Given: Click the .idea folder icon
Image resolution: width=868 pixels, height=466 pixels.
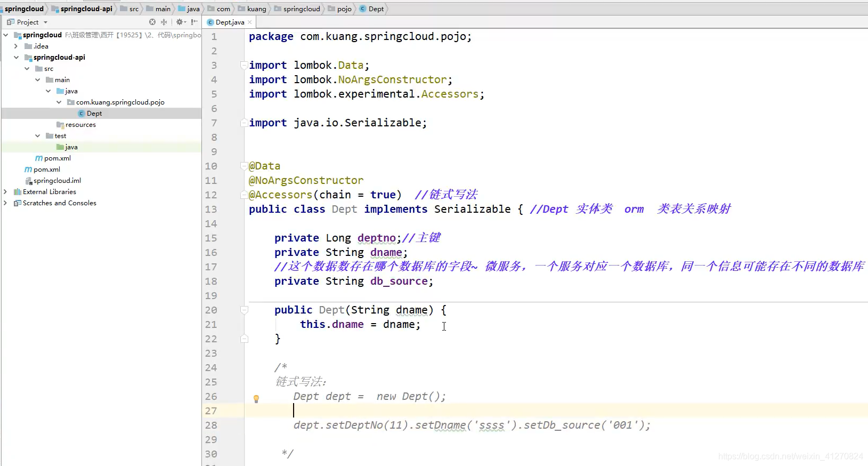Looking at the screenshot, I should (x=28, y=46).
